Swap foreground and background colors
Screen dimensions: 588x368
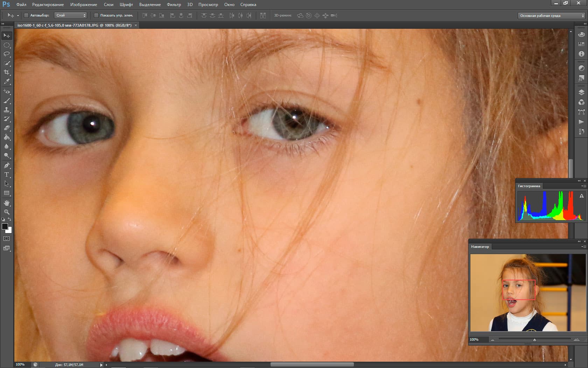tap(10, 219)
